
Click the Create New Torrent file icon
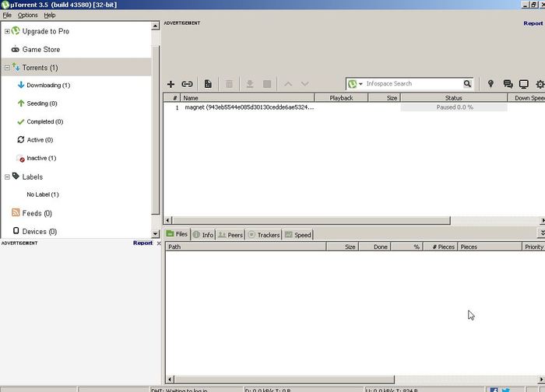[208, 84]
